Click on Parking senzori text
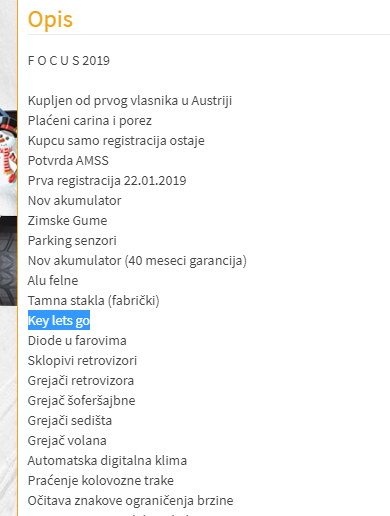The image size is (390, 516). pyautogui.click(x=72, y=241)
